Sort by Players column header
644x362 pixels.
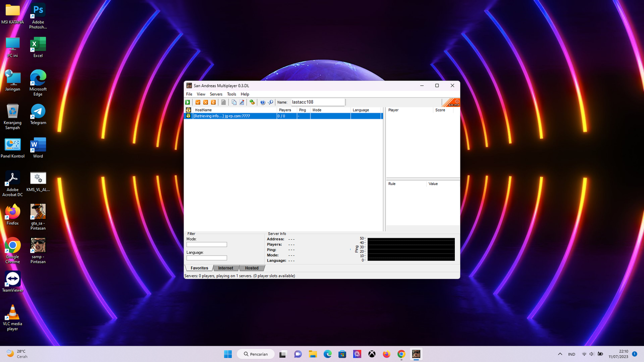287,110
